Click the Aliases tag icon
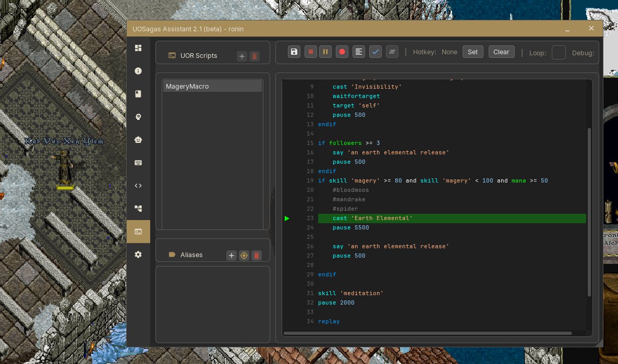This screenshot has height=364, width=618. click(x=172, y=254)
